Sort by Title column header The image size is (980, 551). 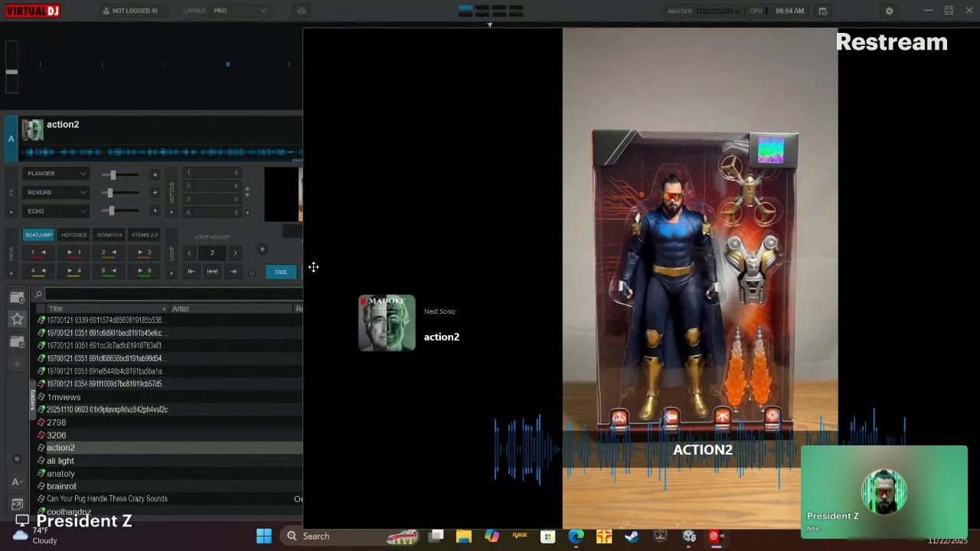coord(106,308)
